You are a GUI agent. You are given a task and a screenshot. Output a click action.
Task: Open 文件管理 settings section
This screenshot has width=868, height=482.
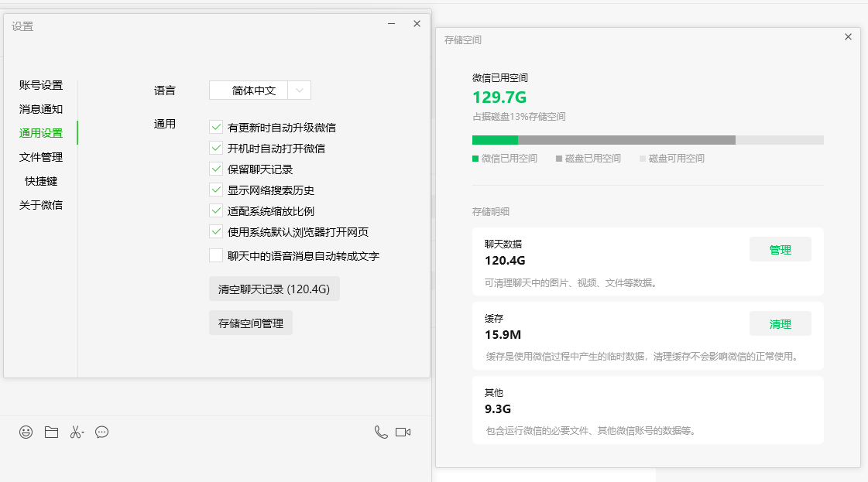coord(41,157)
